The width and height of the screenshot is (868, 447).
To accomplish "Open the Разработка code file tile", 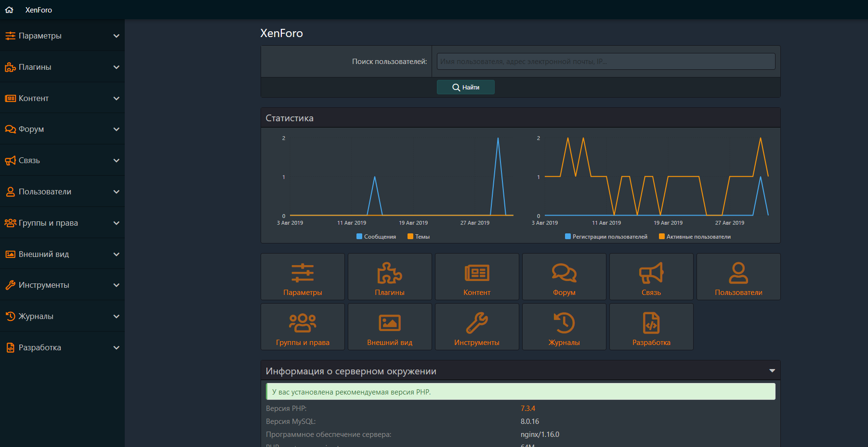I will (x=651, y=327).
